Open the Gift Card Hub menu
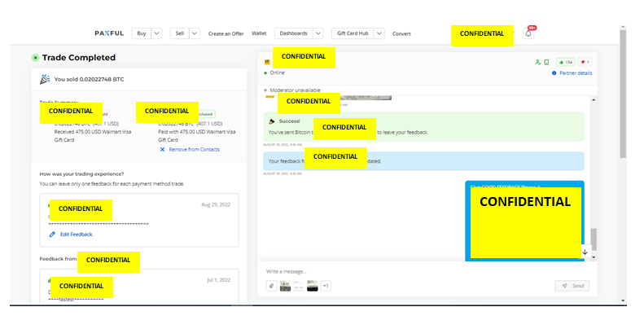 coord(353,33)
